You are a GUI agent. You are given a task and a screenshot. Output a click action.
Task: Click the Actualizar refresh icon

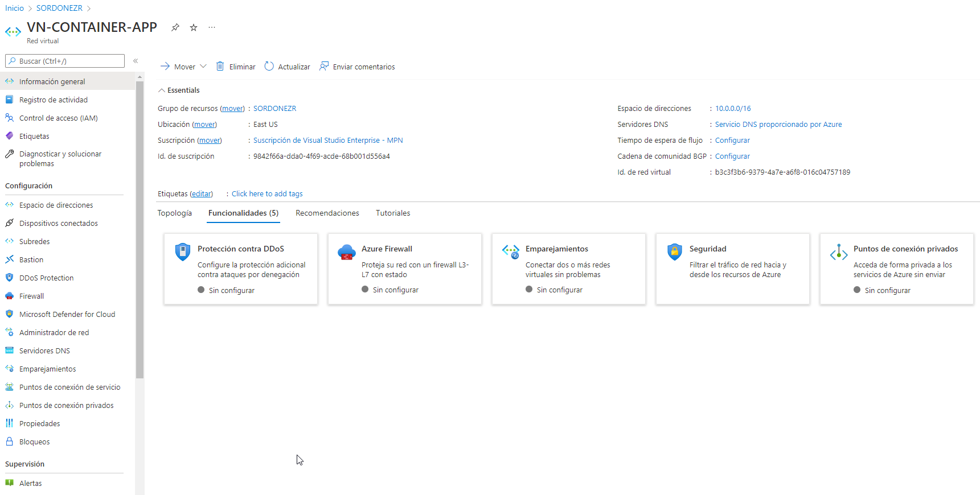coord(269,67)
